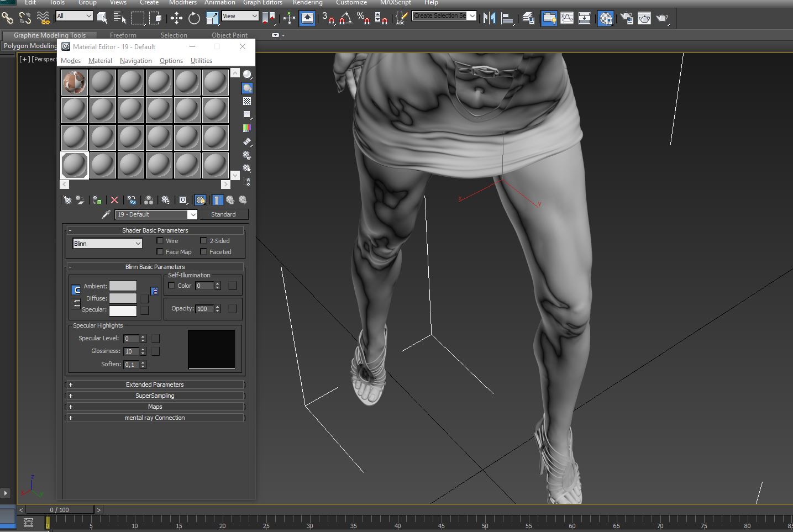Enable the Wire checkbox

tap(160, 241)
